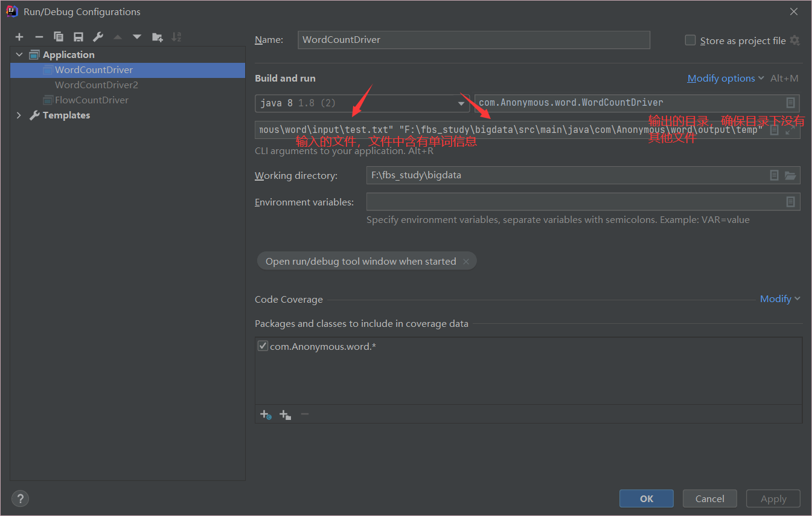Edit environment variables via the field icon
812x516 pixels.
790,202
